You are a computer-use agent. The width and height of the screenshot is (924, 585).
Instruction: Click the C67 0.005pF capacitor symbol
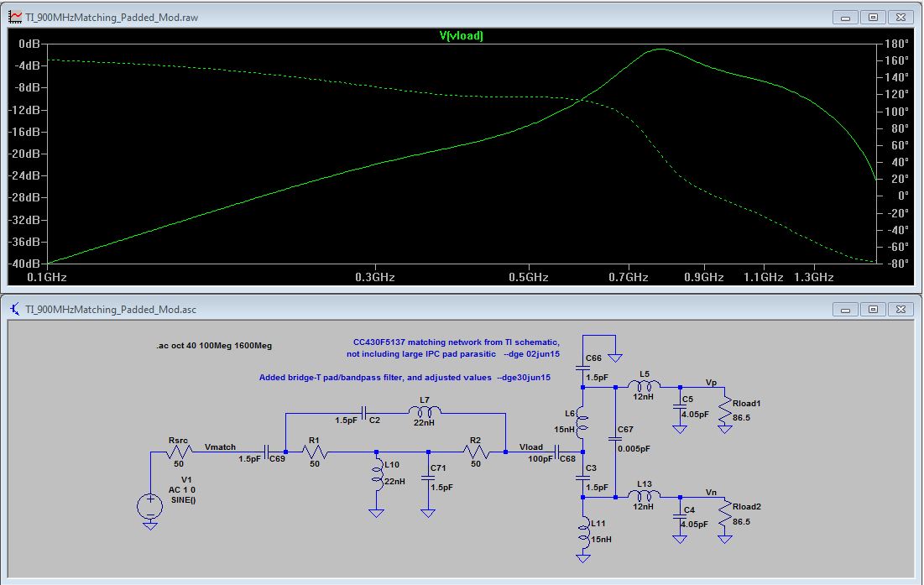(x=615, y=439)
